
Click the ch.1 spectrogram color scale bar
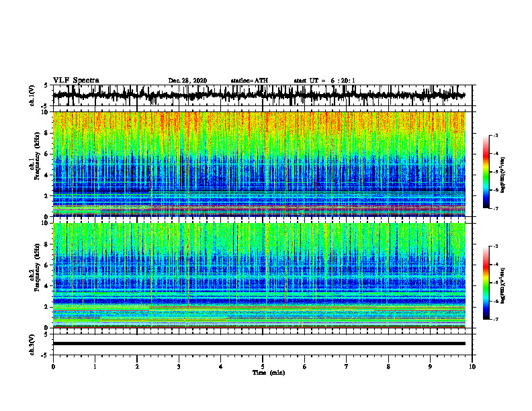[486, 172]
